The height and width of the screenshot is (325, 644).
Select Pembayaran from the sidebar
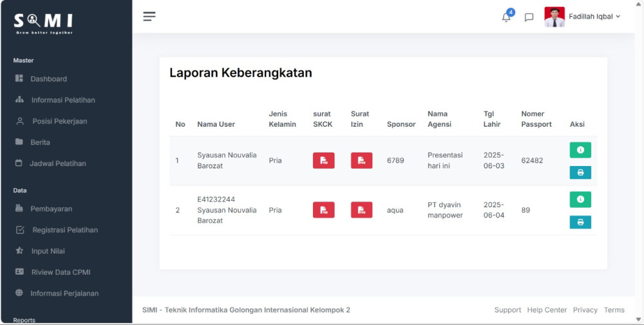(51, 209)
